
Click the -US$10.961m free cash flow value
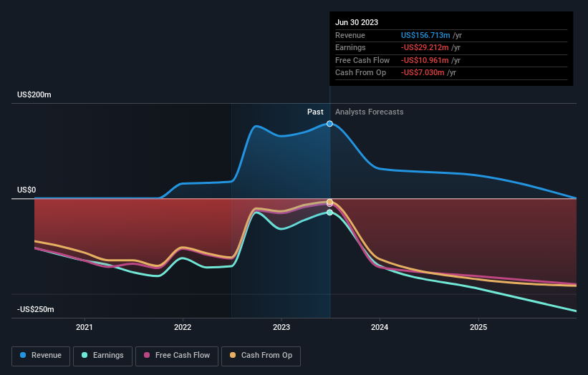pyautogui.click(x=425, y=60)
